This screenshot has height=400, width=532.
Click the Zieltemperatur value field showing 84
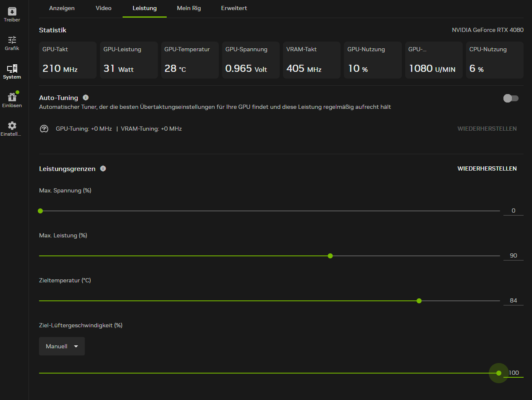(x=514, y=301)
